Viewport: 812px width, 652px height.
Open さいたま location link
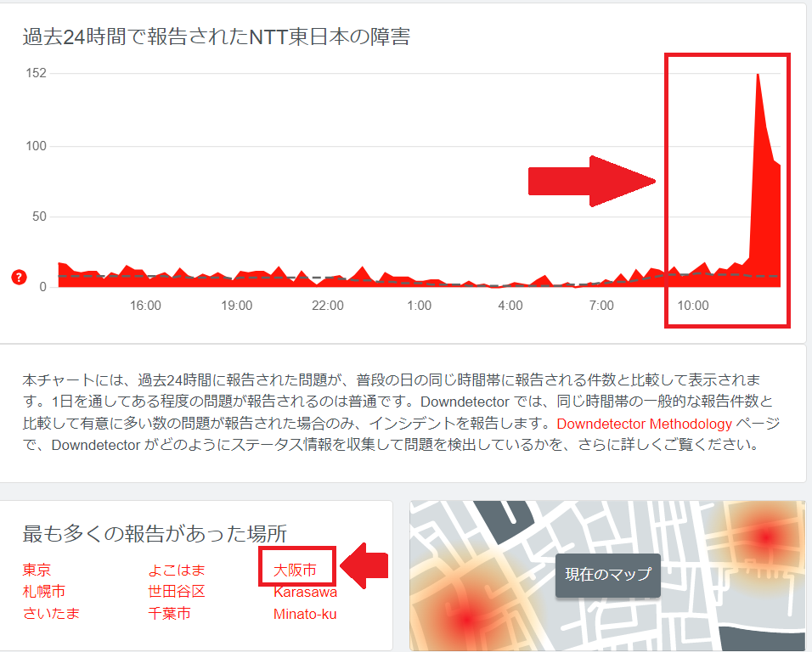tap(51, 613)
